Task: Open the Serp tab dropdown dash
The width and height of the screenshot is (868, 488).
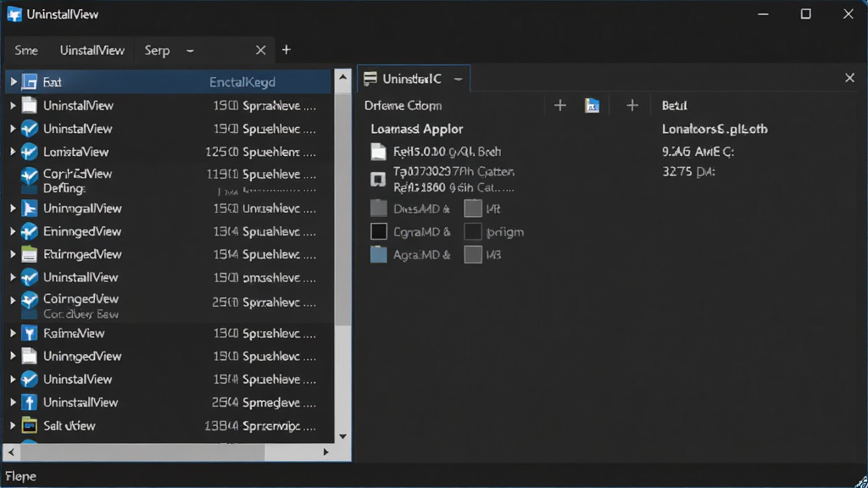Action: pos(190,50)
